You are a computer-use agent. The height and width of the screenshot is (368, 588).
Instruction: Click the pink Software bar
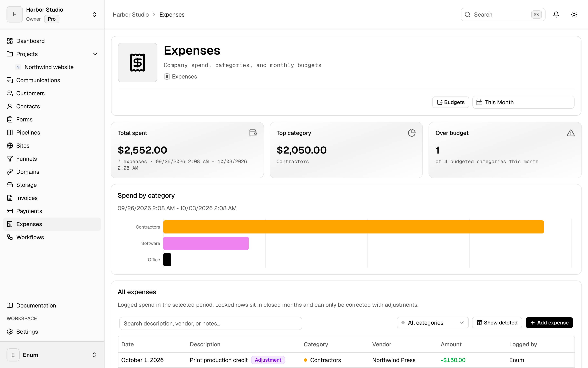206,243
